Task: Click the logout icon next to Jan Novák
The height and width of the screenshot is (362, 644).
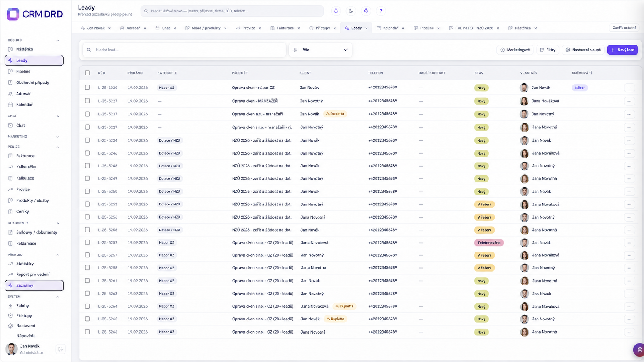Action: (x=60, y=349)
